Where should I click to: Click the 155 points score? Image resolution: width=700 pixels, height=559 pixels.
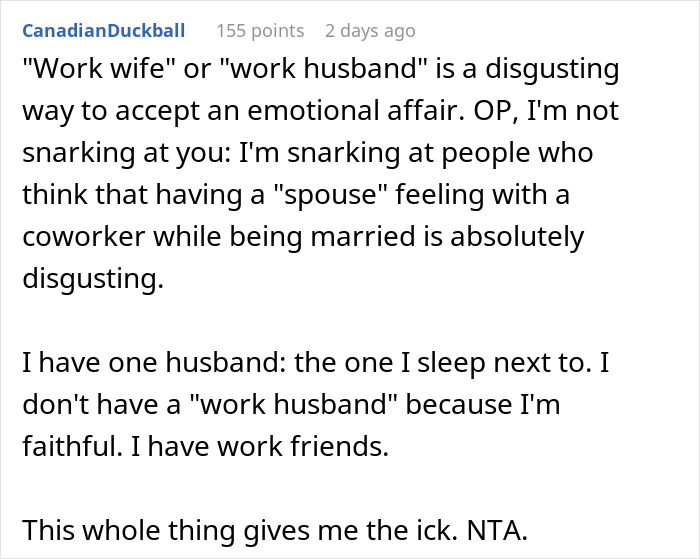pyautogui.click(x=260, y=32)
